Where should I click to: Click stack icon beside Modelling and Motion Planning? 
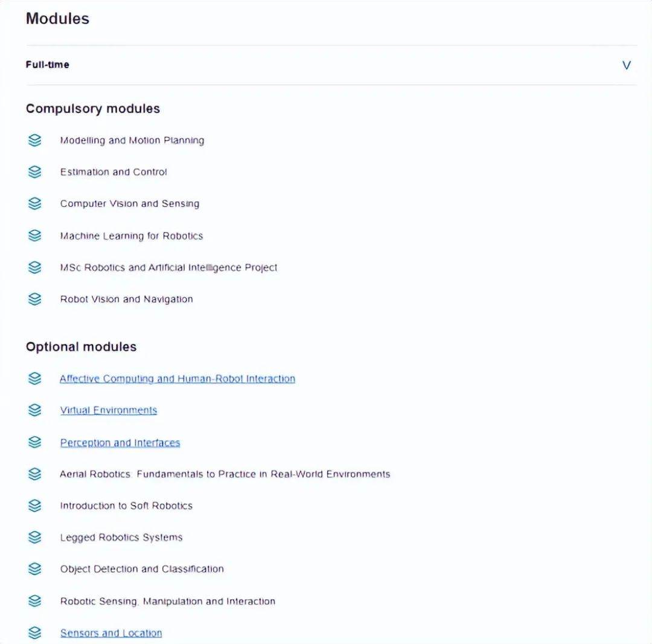coord(35,140)
